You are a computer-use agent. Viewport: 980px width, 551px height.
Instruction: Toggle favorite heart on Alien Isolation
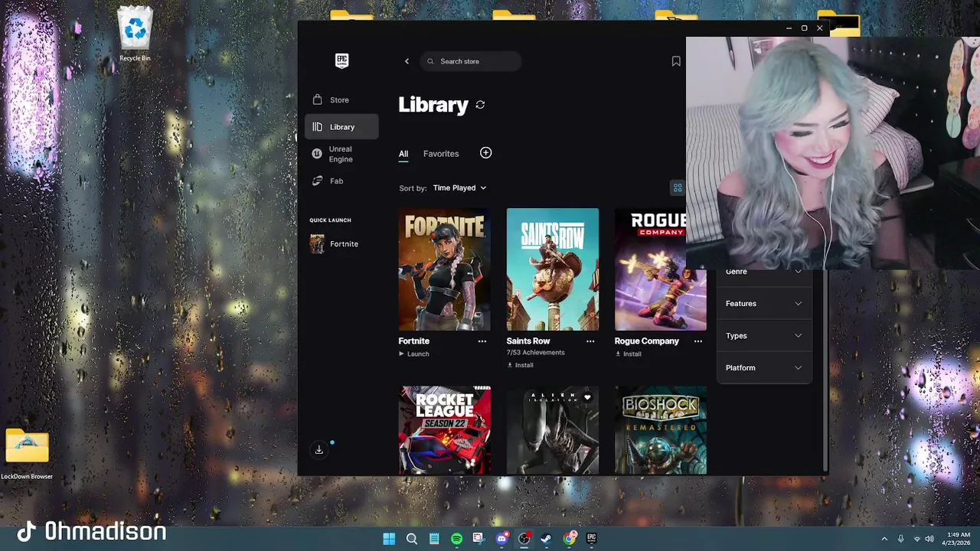click(x=587, y=397)
